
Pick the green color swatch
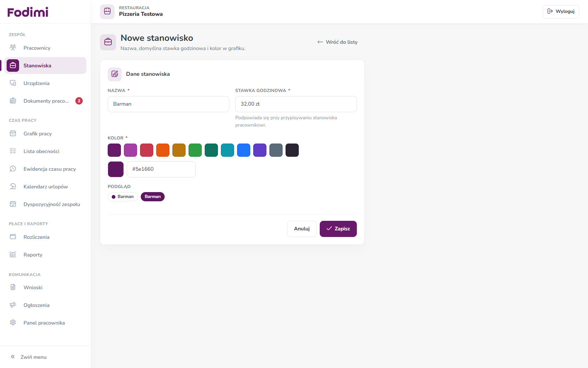(195, 150)
